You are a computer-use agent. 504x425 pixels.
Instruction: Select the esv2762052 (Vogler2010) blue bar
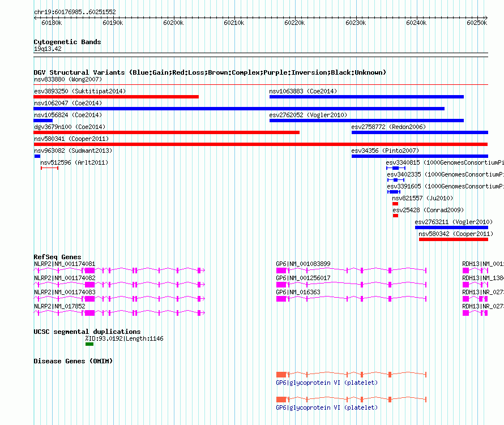tap(366, 121)
